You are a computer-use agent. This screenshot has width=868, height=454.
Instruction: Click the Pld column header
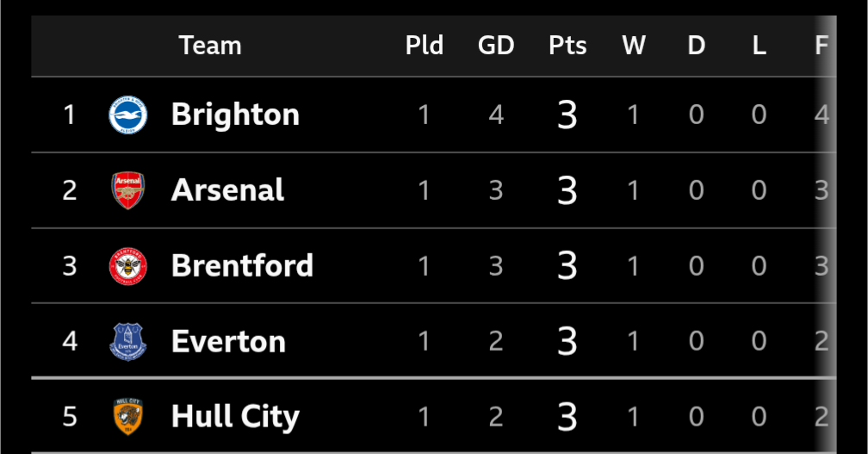[424, 46]
